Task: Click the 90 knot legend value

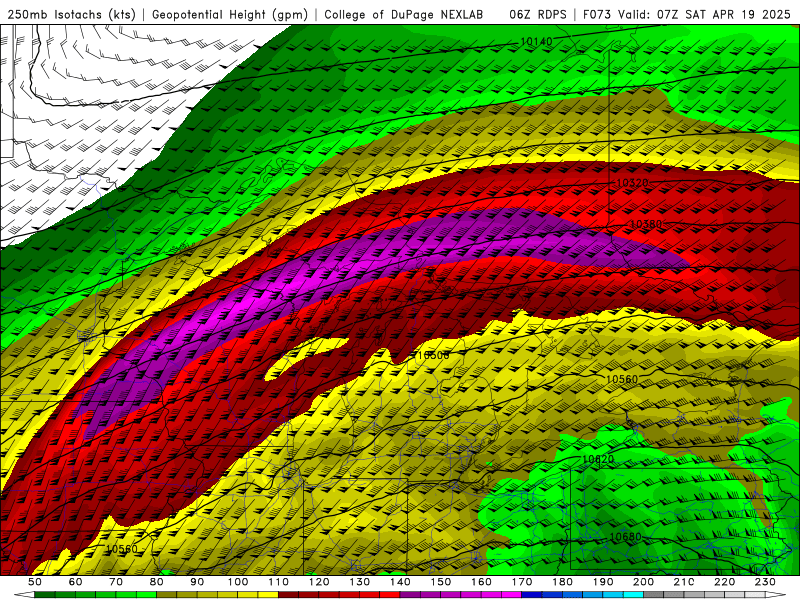Action: click(197, 582)
